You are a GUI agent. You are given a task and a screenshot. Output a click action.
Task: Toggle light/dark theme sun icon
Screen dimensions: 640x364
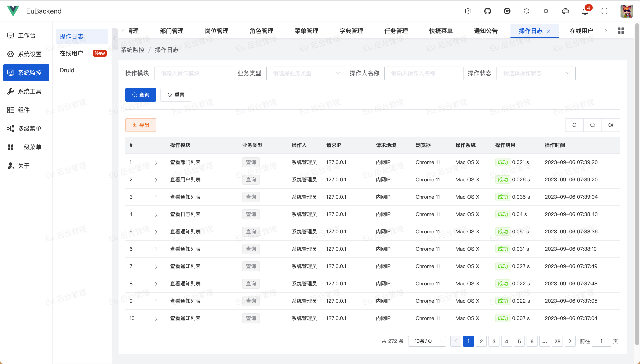click(x=546, y=11)
